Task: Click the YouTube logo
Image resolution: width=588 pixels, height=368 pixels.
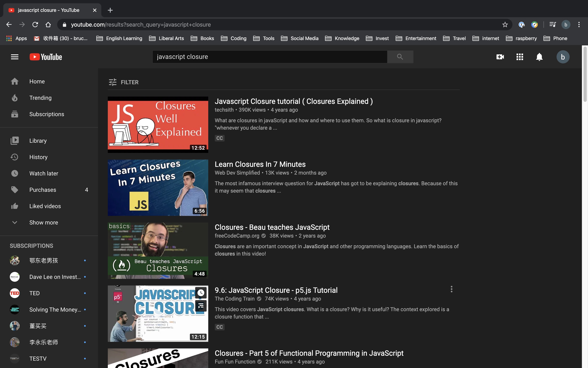Action: [46, 57]
